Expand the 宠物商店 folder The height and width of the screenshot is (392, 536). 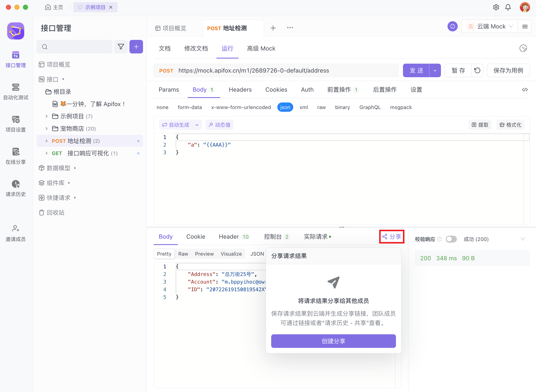click(46, 129)
